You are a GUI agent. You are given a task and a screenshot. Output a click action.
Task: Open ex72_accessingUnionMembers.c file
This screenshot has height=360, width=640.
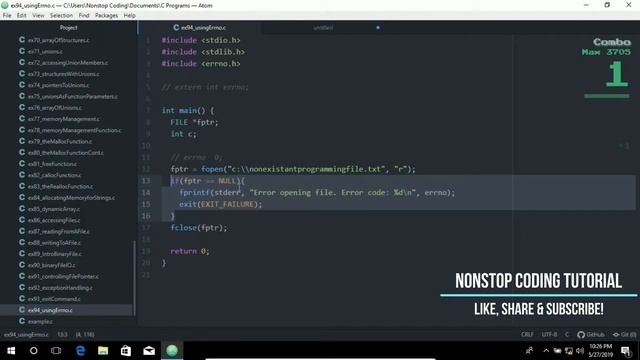tap(68, 62)
